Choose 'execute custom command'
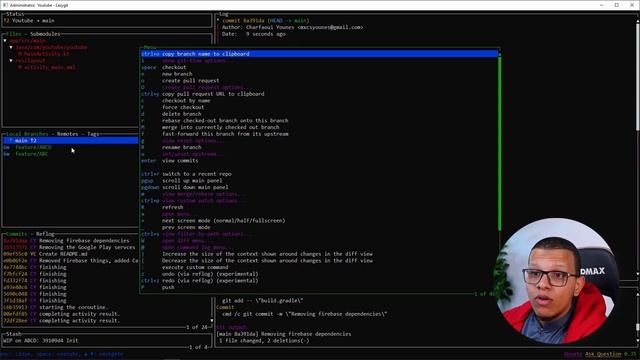The image size is (640, 360). click(195, 267)
